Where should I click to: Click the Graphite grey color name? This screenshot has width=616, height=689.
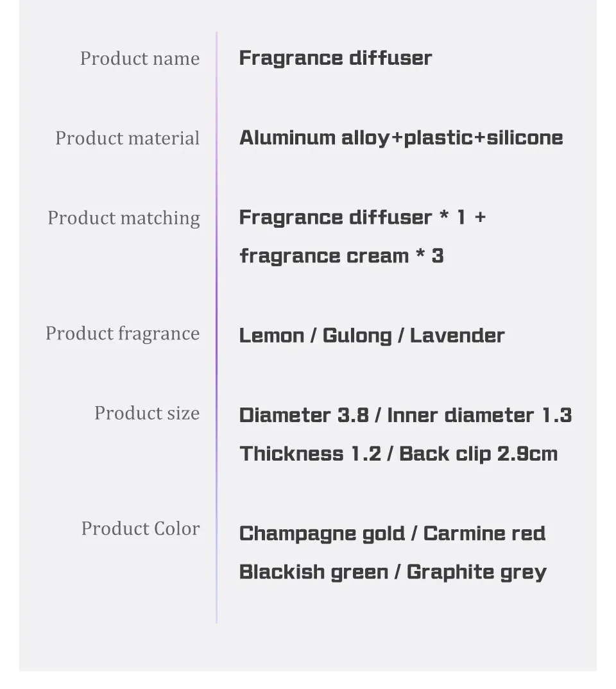pyautogui.click(x=477, y=572)
